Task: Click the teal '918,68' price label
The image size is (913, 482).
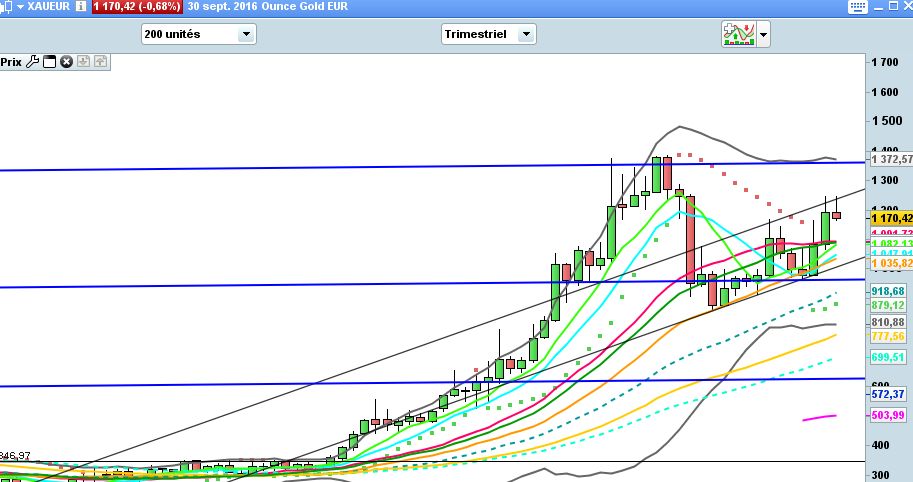Action: (x=889, y=291)
